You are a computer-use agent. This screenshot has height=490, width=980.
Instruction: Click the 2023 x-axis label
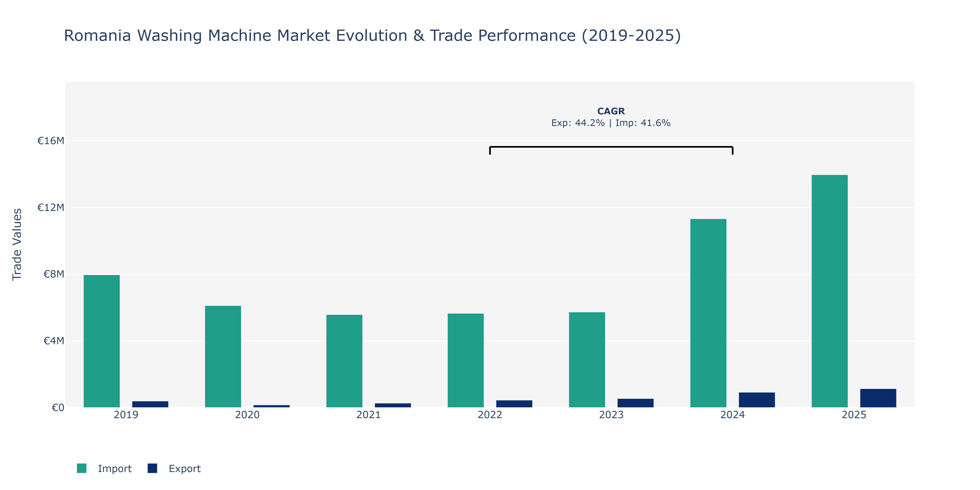[x=611, y=415]
